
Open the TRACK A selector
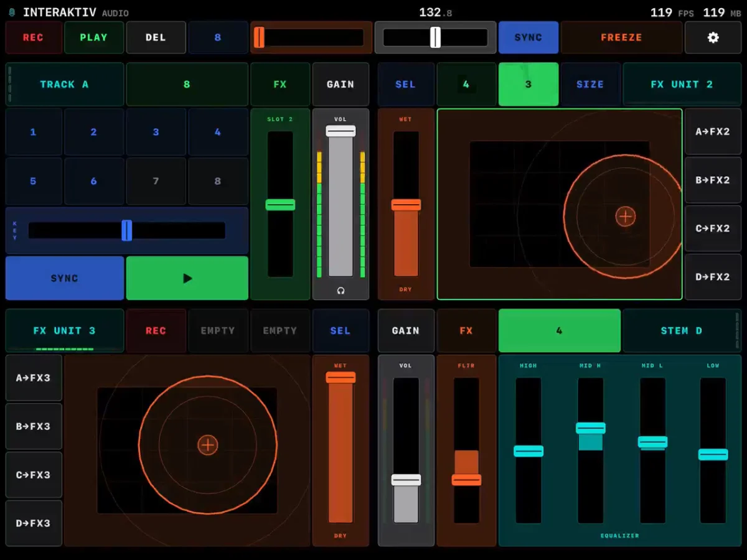pos(65,84)
